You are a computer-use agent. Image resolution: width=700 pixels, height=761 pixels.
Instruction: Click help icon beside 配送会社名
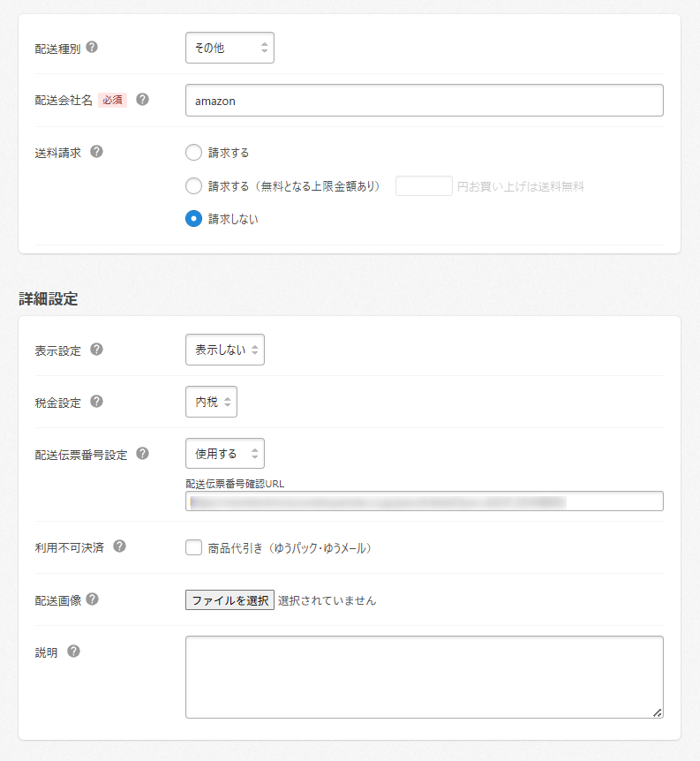pyautogui.click(x=142, y=100)
